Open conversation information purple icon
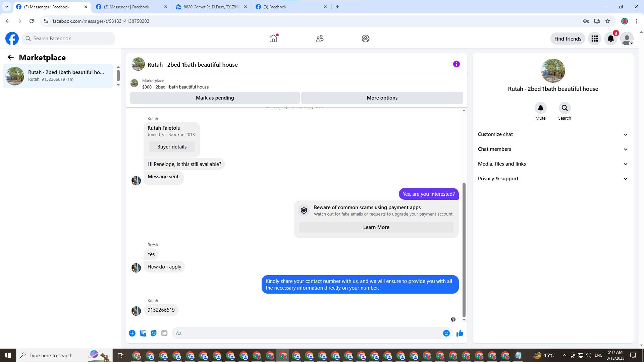This screenshot has width=644, height=362. pyautogui.click(x=457, y=64)
